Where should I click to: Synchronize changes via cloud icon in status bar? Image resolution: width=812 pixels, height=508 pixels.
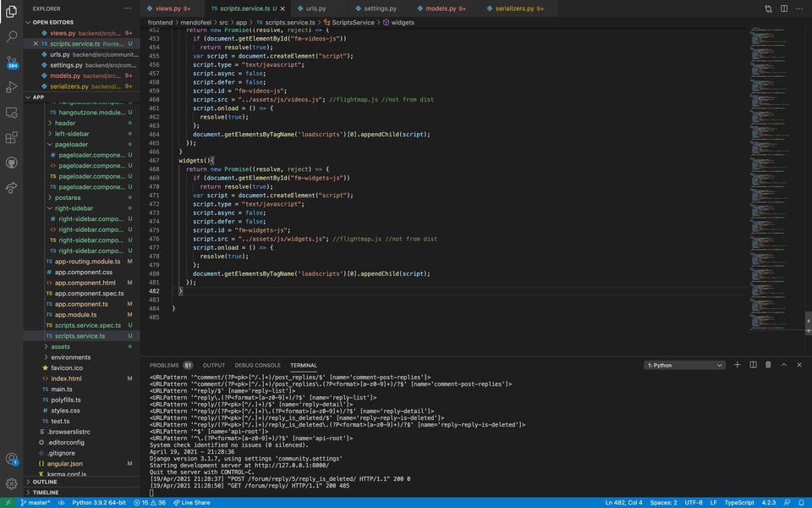[61, 503]
